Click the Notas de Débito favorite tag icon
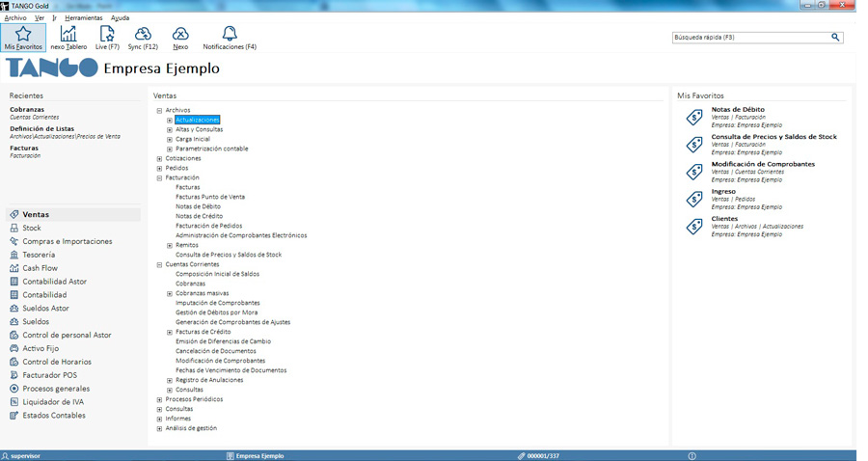The image size is (868, 461). click(x=694, y=117)
